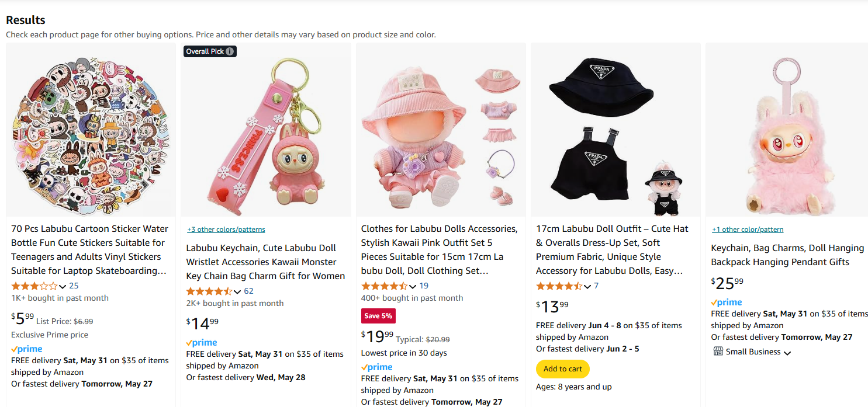868x407 pixels.
Task: Open "+1 other color/pattern" link
Action: pos(748,229)
